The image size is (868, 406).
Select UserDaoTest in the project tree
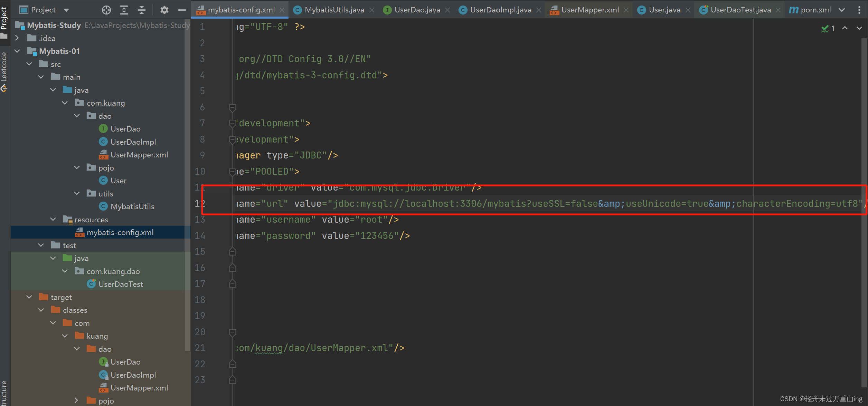coord(120,284)
